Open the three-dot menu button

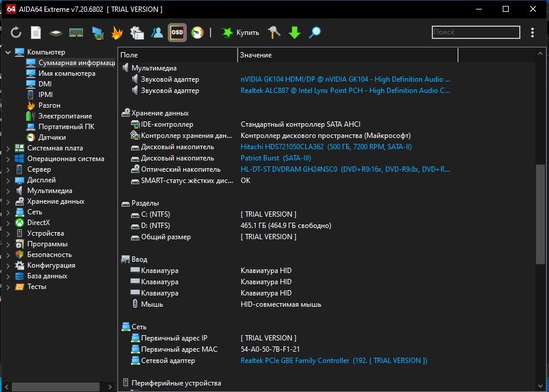(532, 33)
